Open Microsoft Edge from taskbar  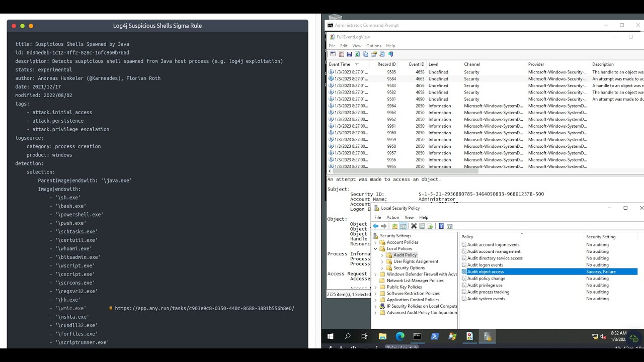pyautogui.click(x=400, y=336)
